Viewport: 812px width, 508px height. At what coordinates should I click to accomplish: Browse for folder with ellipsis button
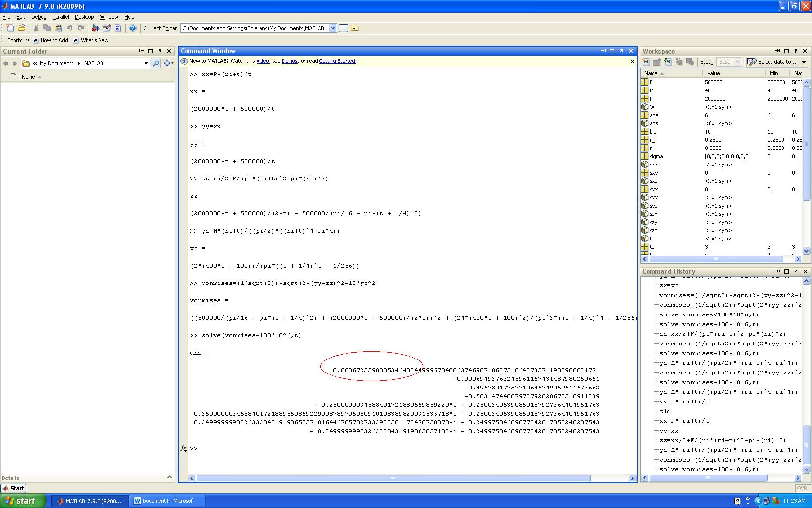[x=343, y=28]
